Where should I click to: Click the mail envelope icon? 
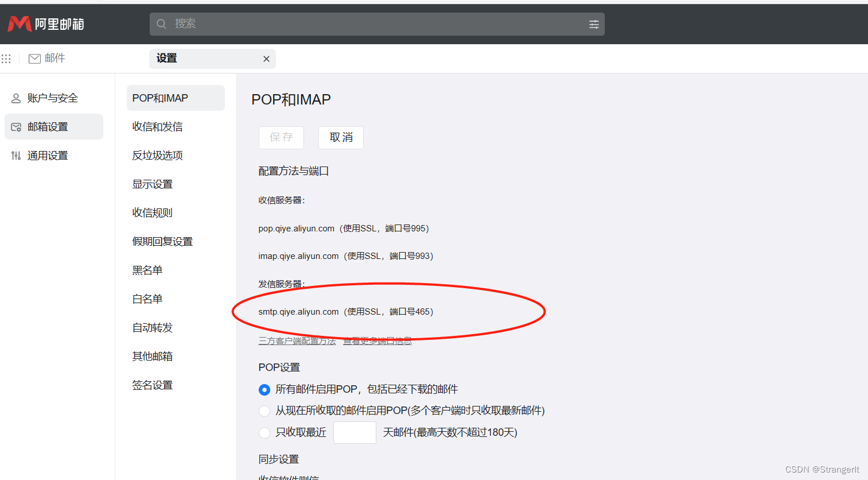pos(34,59)
